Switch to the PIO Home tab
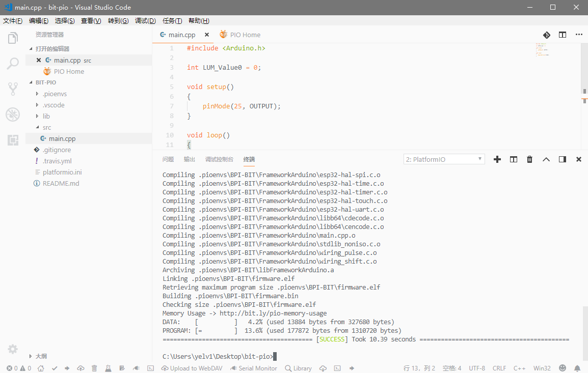Viewport: 588px width, 373px height. [245, 35]
